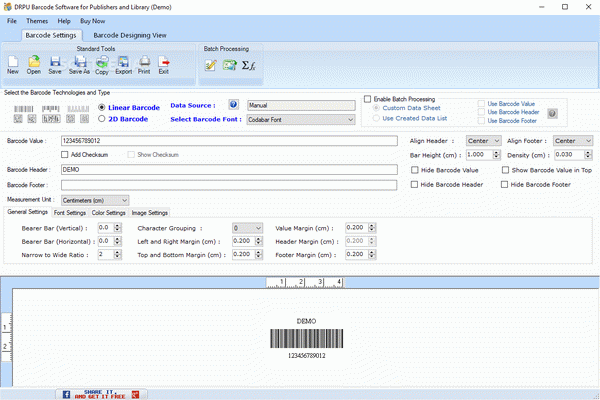Switch to the Font Settings tab
This screenshot has height=400, width=600.
click(x=70, y=213)
